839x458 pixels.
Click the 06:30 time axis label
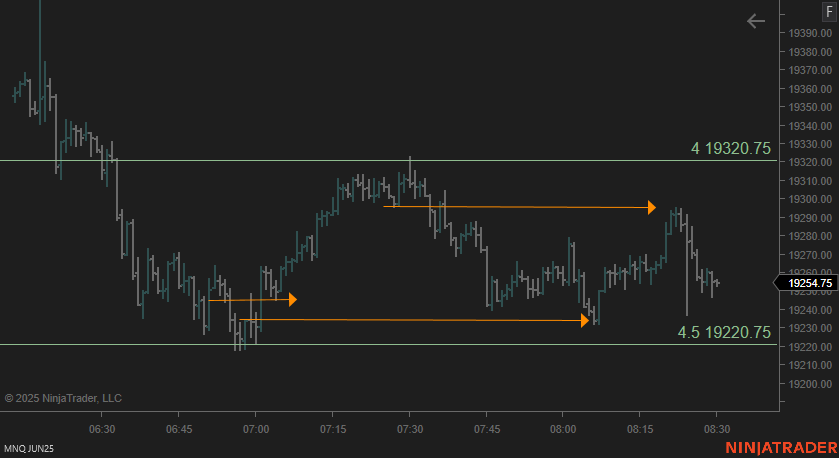click(102, 429)
